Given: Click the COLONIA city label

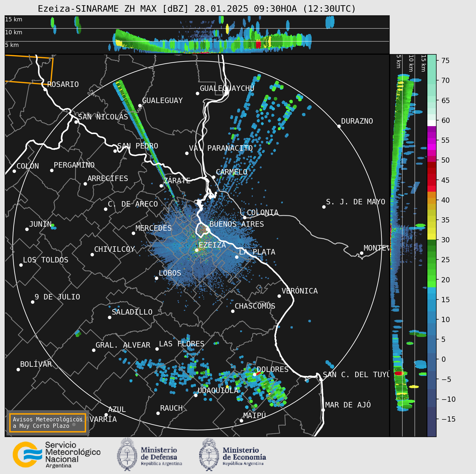Looking at the screenshot, I should tap(262, 213).
